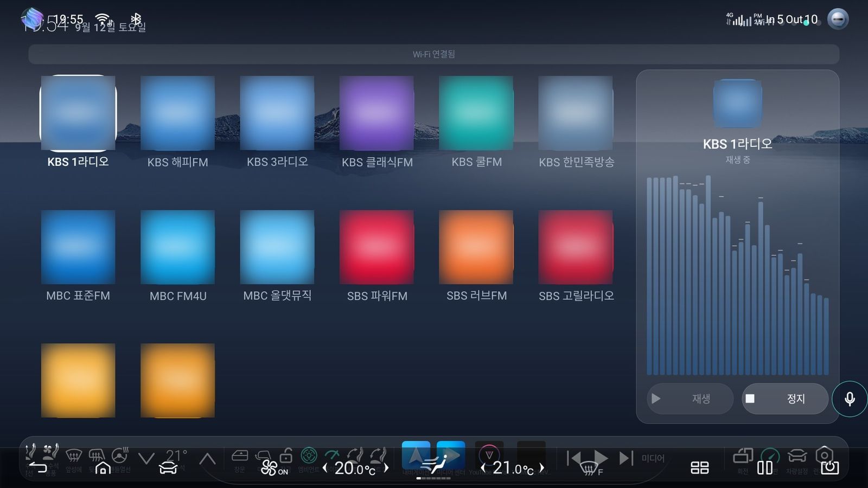Tune to SBS 고릴라디오
The width and height of the screenshot is (868, 488).
(576, 247)
